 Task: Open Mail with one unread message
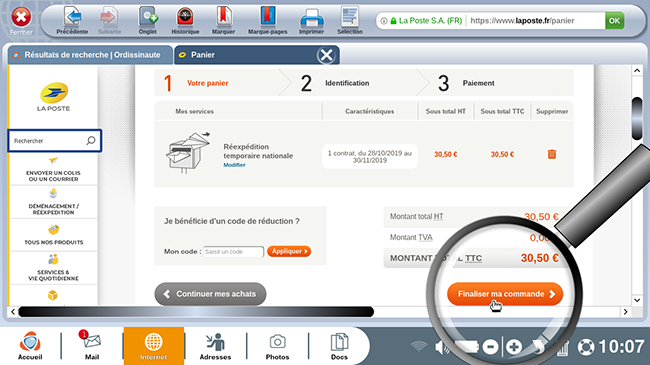(x=92, y=346)
